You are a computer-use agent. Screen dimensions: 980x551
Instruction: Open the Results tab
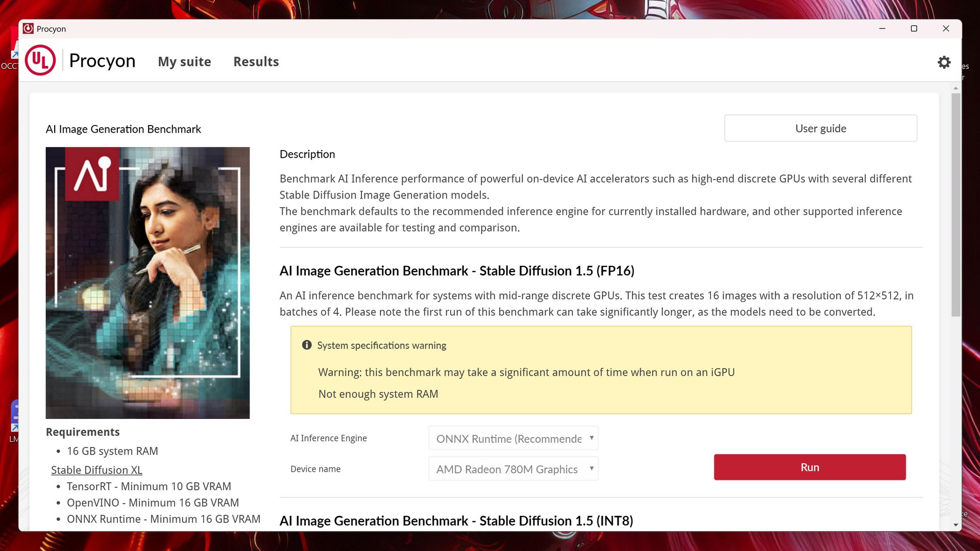click(256, 62)
